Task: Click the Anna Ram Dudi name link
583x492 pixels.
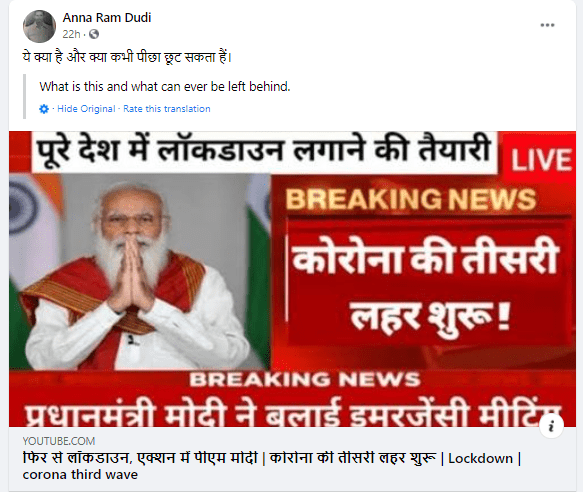Action: pyautogui.click(x=107, y=17)
